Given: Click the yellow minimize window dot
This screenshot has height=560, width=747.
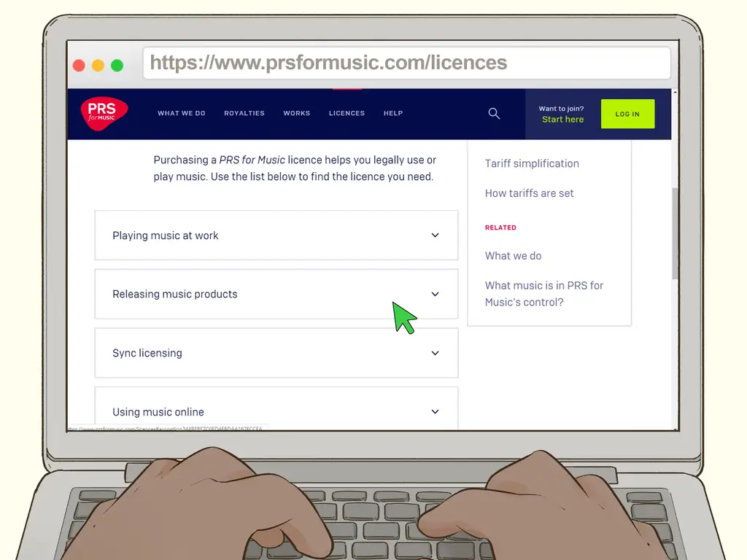Looking at the screenshot, I should 98,65.
